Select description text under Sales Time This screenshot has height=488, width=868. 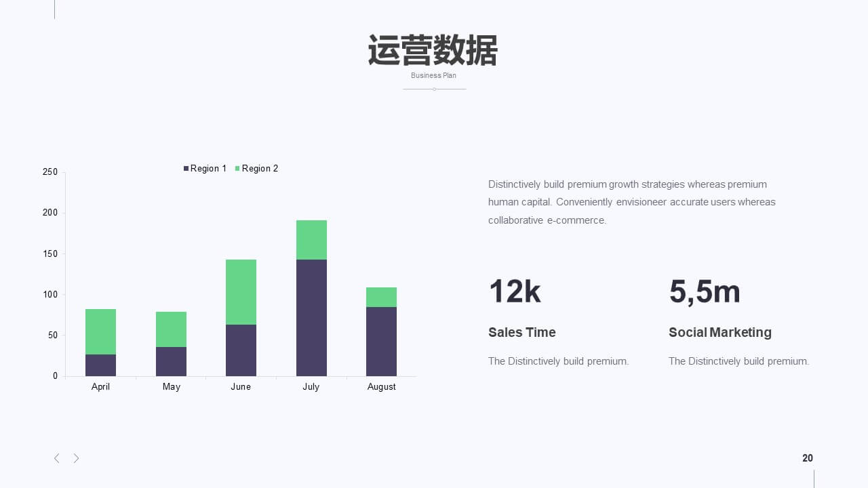[559, 361]
